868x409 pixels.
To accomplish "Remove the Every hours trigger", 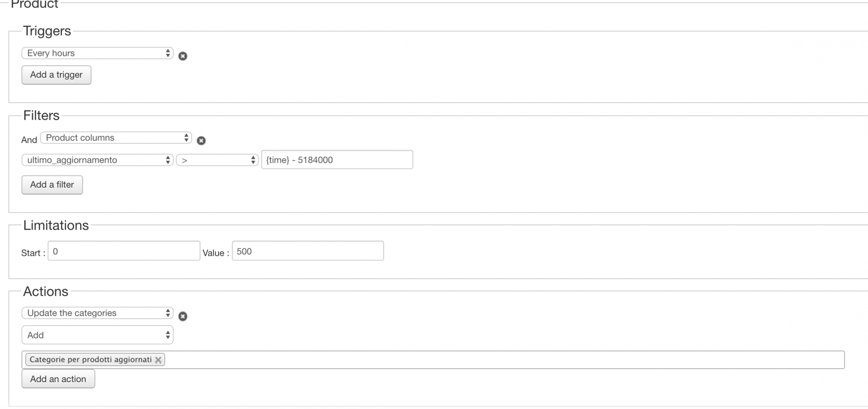I will [183, 56].
